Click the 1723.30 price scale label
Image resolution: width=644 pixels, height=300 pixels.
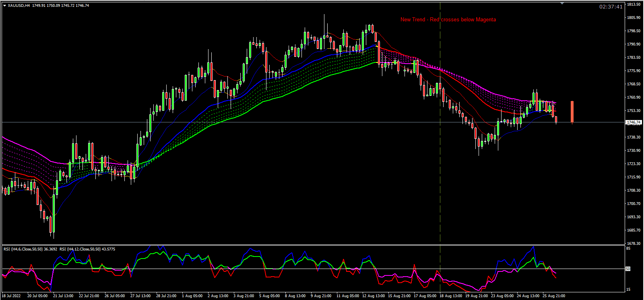[x=634, y=164]
